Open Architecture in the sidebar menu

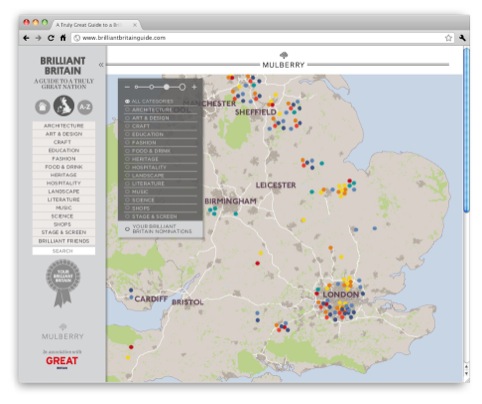pos(64,126)
